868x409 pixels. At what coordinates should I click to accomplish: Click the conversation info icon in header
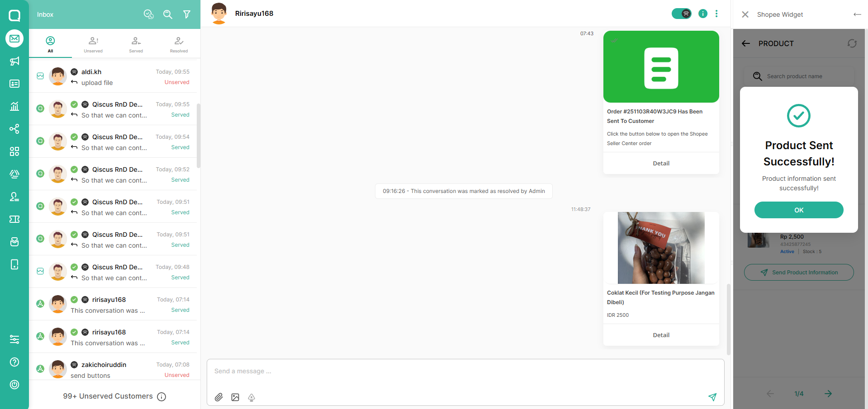click(702, 14)
